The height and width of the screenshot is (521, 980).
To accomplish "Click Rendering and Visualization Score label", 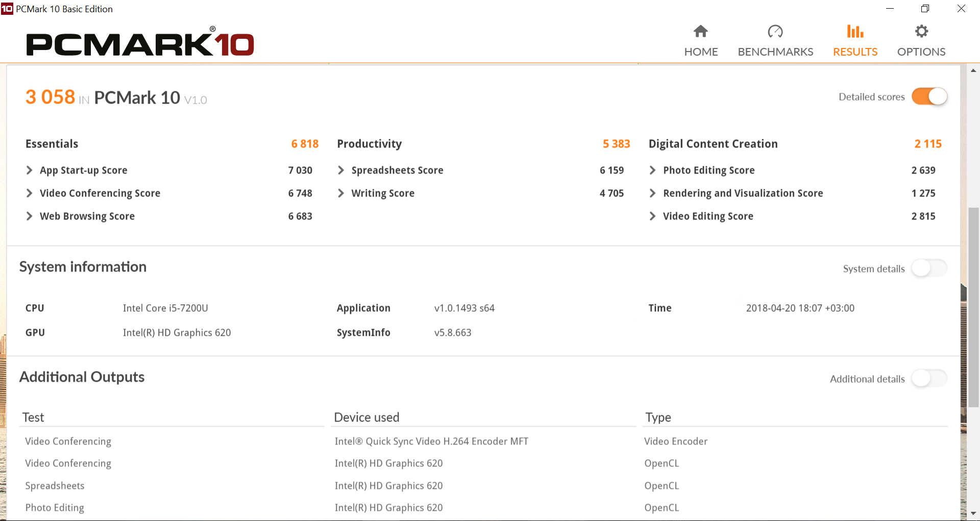I will click(743, 193).
